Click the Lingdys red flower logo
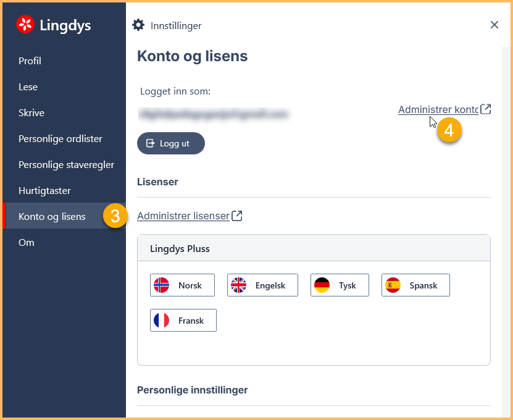The image size is (513, 420). 25,25
